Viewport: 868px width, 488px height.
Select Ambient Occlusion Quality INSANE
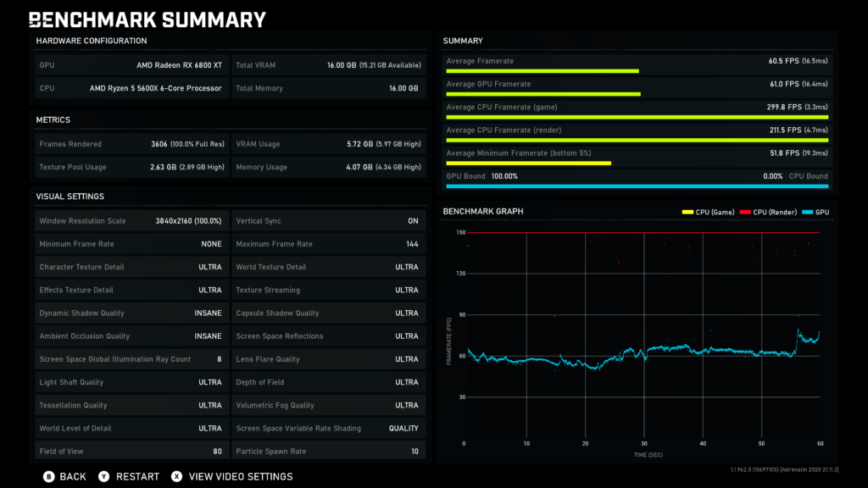coord(131,335)
